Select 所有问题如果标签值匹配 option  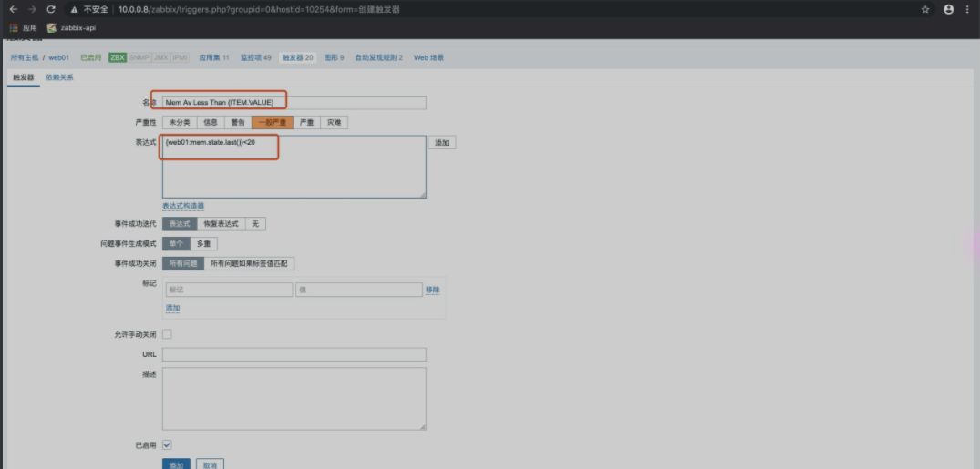pyautogui.click(x=250, y=263)
